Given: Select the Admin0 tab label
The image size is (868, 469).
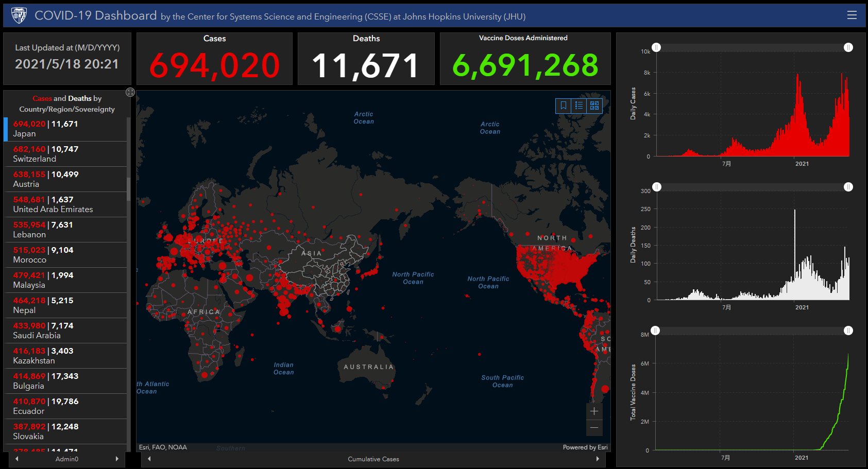Looking at the screenshot, I should tap(67, 459).
